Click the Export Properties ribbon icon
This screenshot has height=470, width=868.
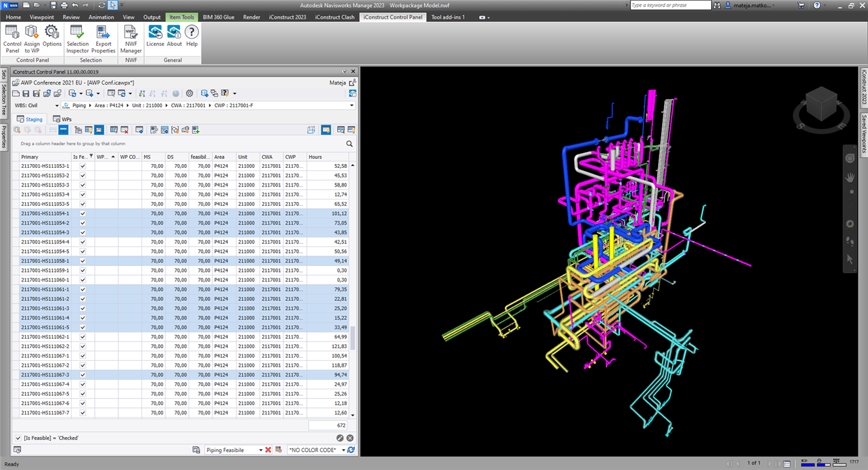pos(103,39)
